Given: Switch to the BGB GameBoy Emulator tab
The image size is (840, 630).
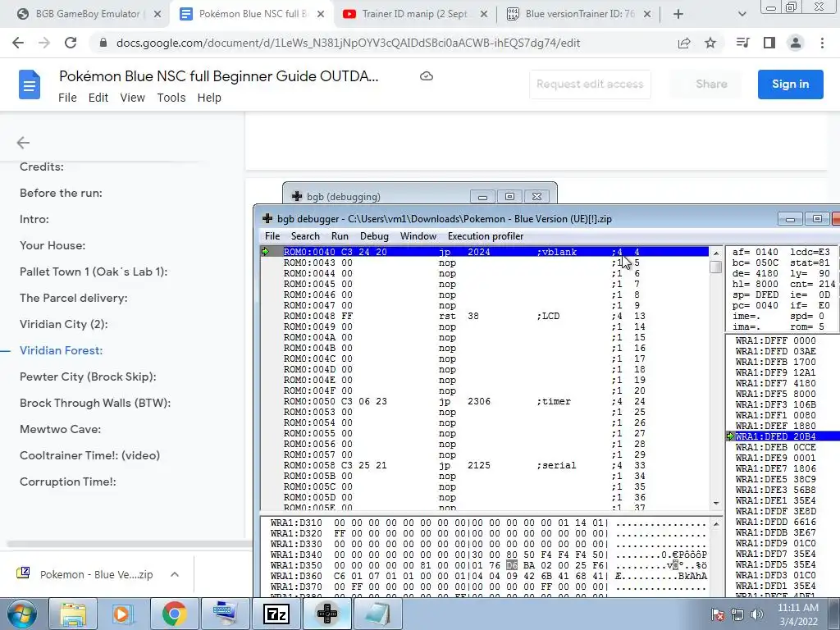Looking at the screenshot, I should [89, 14].
